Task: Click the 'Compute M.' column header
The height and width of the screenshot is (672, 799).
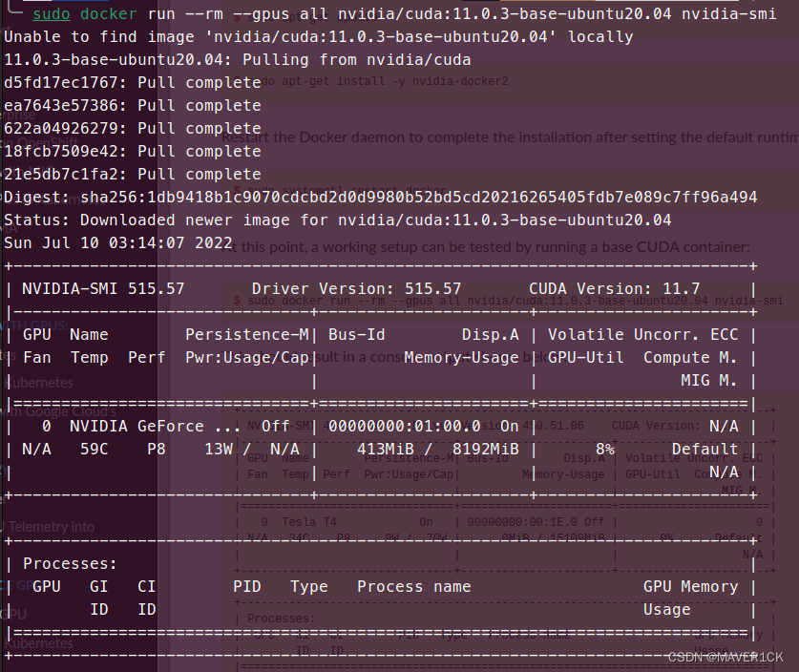Action: click(x=690, y=358)
